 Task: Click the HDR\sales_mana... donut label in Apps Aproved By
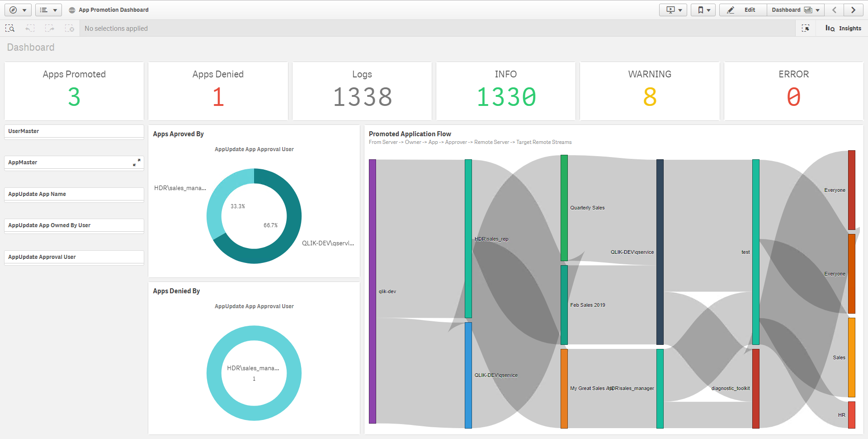[180, 188]
